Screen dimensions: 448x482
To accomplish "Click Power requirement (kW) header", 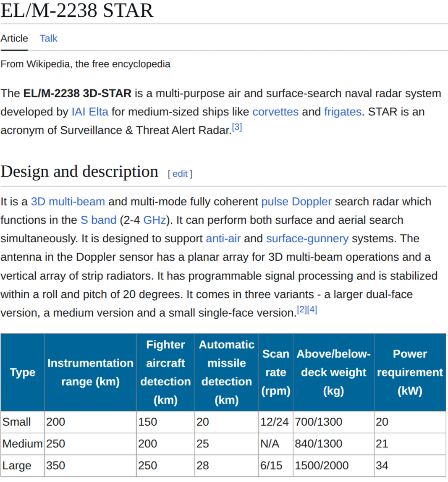I will (410, 372).
